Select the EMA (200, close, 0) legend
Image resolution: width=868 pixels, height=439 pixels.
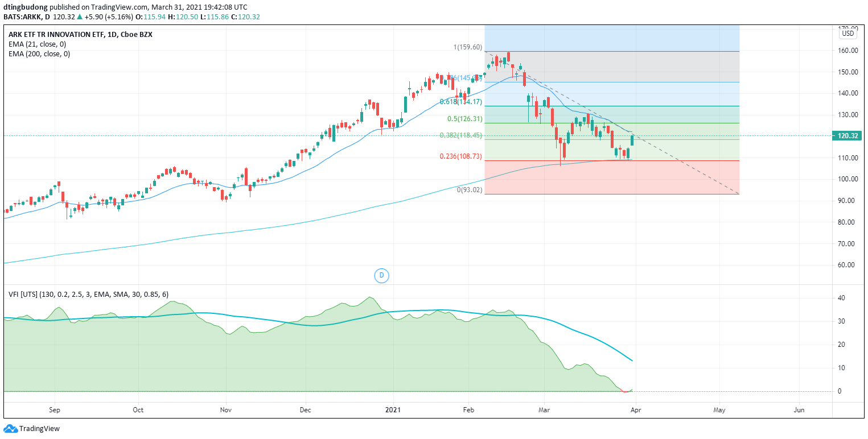[39, 54]
